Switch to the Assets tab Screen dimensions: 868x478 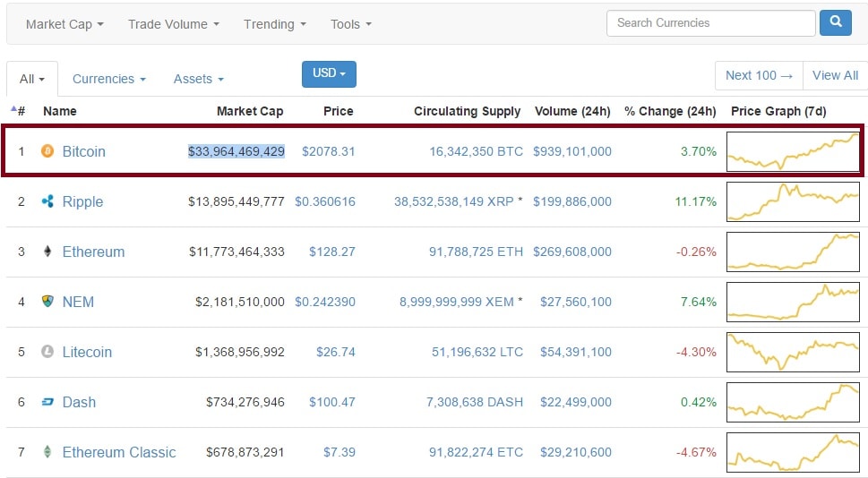(x=198, y=79)
